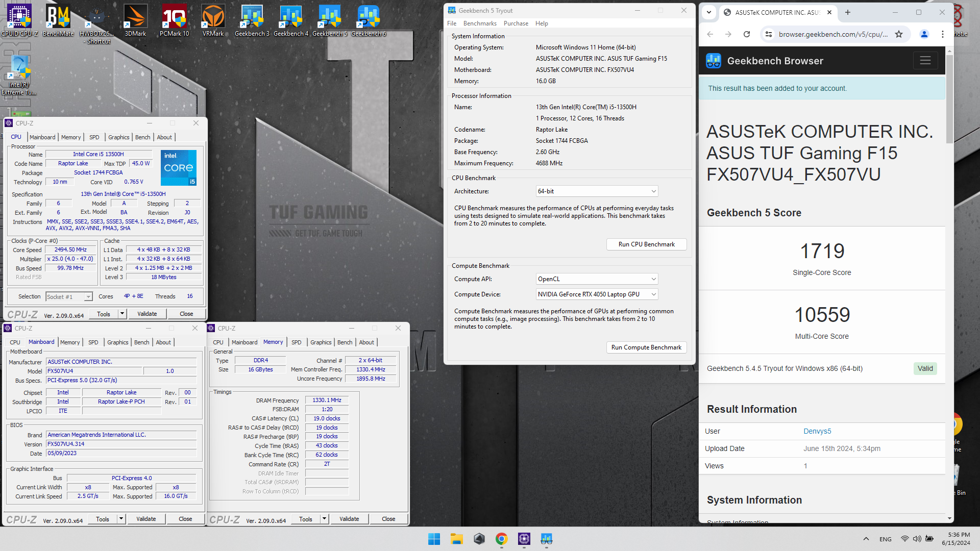Open Geekbench Purchase menu
Image resolution: width=980 pixels, height=551 pixels.
516,23
